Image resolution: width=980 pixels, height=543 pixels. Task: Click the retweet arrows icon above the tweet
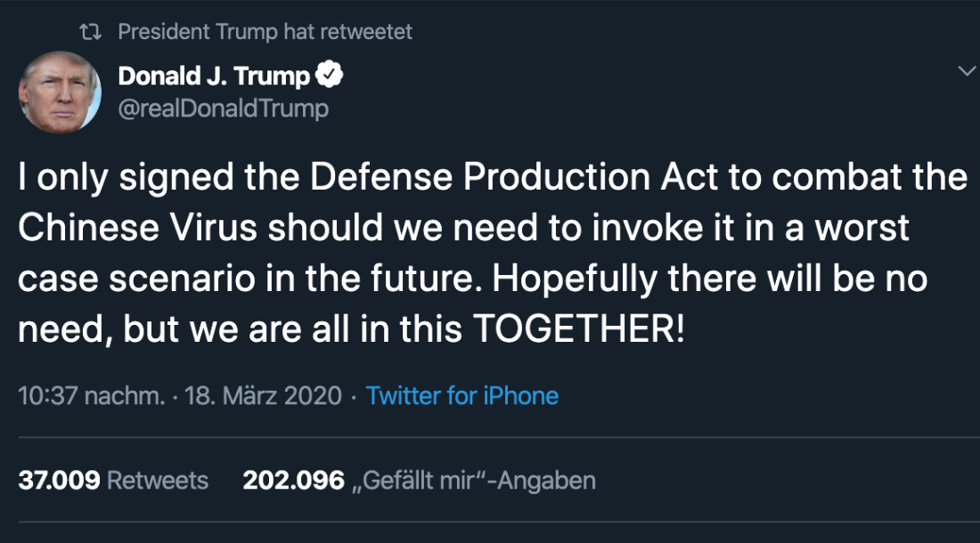tap(90, 33)
